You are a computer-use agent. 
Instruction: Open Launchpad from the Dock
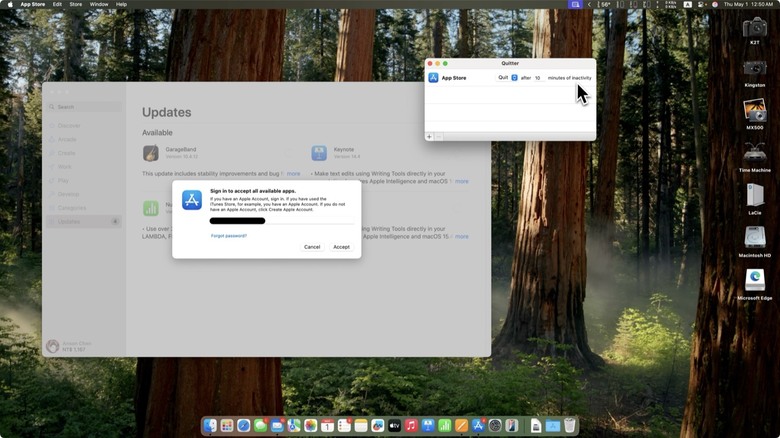click(227, 426)
